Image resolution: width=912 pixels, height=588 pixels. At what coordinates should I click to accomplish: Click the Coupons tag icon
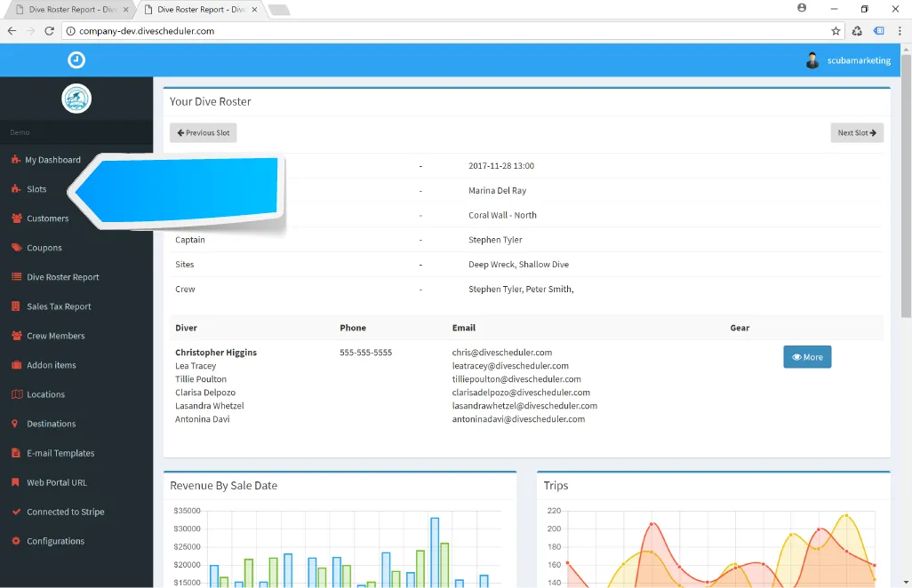pos(16,248)
